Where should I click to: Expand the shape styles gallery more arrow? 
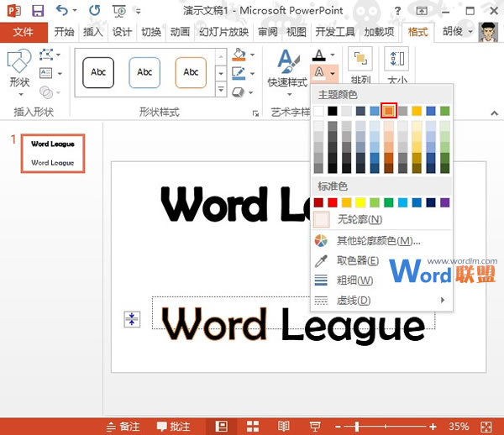click(x=221, y=89)
